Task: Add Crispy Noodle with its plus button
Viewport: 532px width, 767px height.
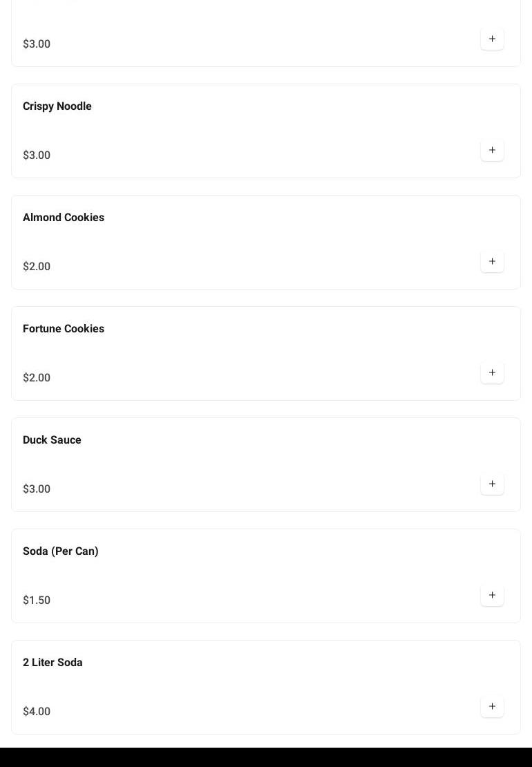Action: coord(492,150)
